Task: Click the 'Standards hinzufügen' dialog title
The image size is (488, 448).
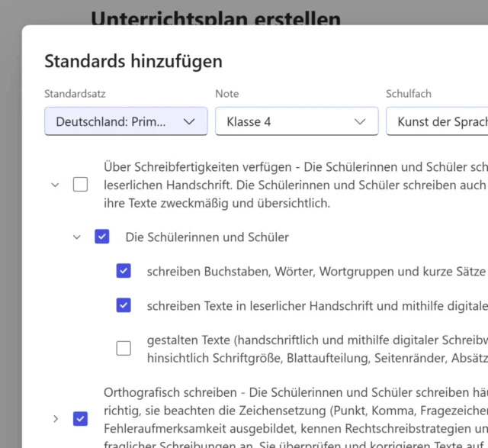Action: pos(133,61)
